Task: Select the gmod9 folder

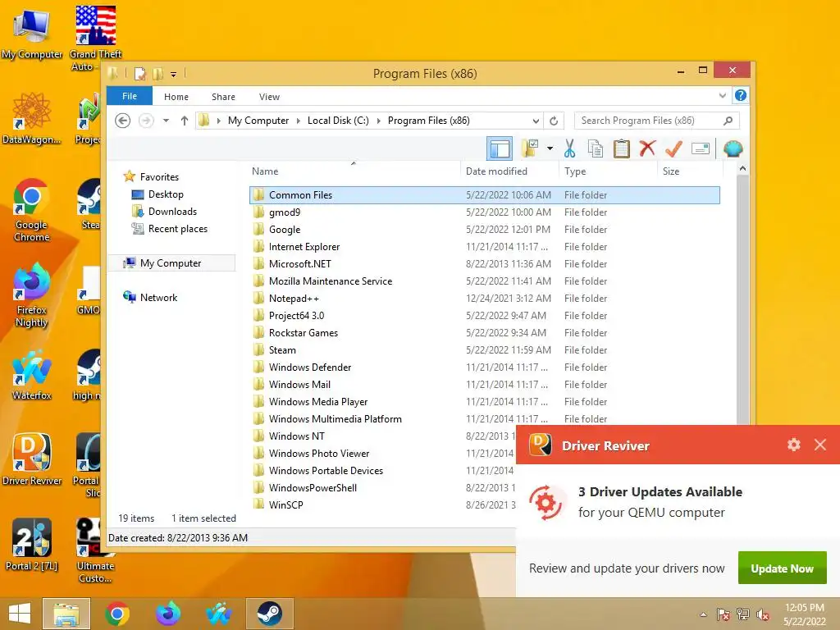Action: tap(485, 212)
